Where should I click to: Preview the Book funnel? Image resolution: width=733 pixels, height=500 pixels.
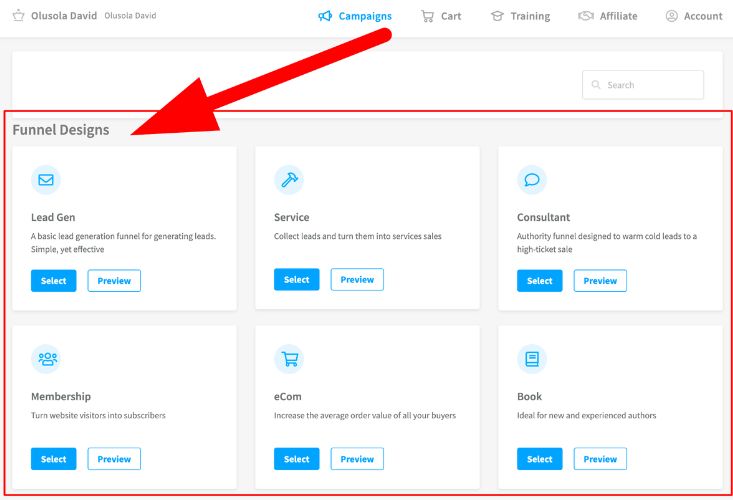(x=600, y=459)
